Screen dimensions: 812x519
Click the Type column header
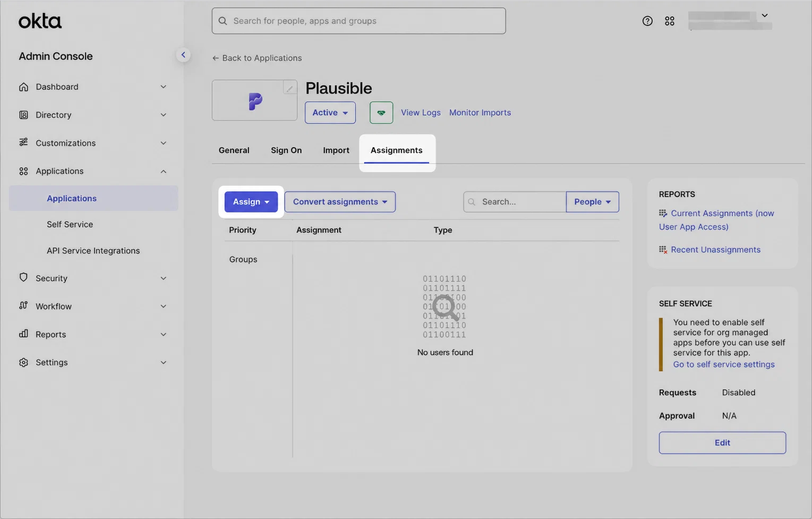[x=443, y=230]
